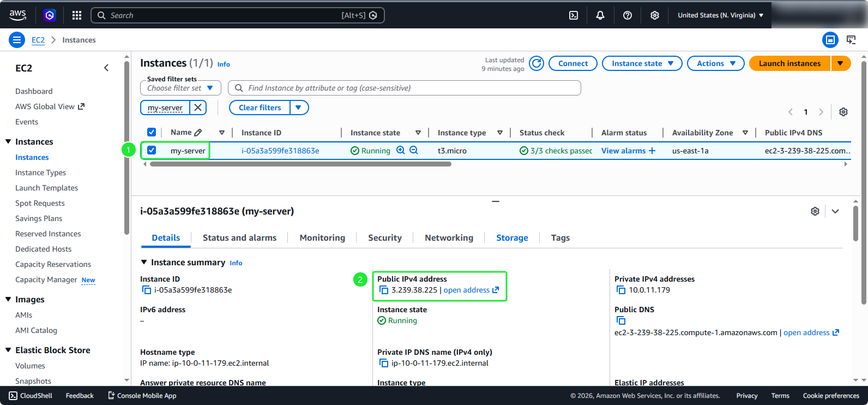Viewport: 868px width, 405px height.
Task: Edit the Name column pencil icon
Action: tap(198, 133)
